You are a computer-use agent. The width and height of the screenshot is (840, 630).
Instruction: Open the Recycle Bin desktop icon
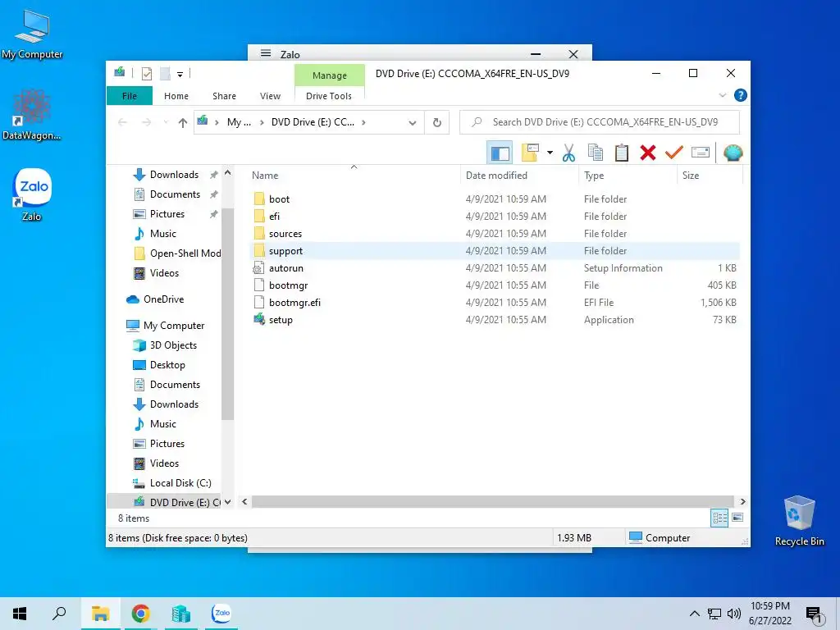click(x=799, y=521)
